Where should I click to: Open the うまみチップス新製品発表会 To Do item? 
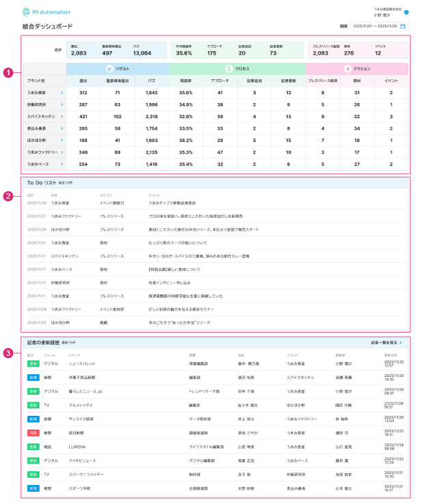[x=172, y=203]
